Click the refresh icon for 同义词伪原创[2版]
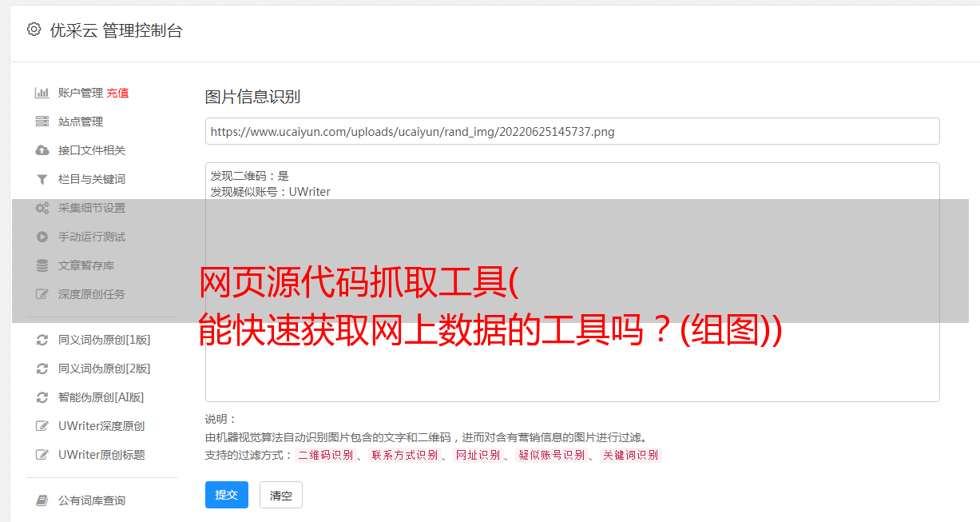The image size is (980, 522). pyautogui.click(x=42, y=369)
